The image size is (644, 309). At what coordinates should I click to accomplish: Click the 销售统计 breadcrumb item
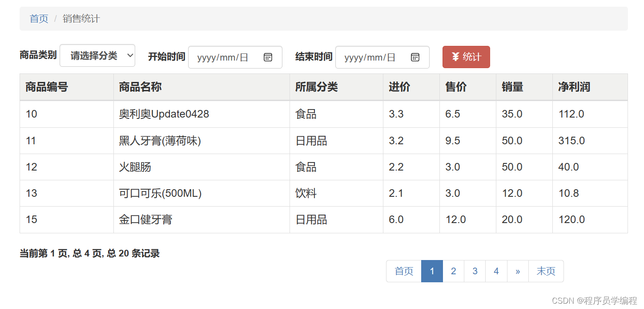tap(81, 19)
